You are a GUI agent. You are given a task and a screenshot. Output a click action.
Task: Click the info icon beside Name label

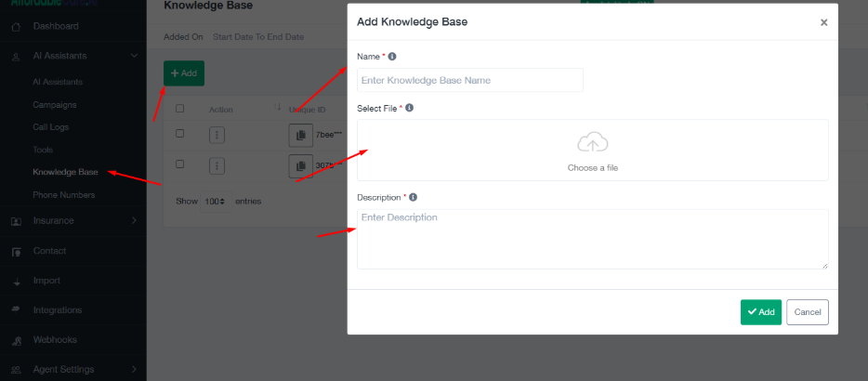392,57
